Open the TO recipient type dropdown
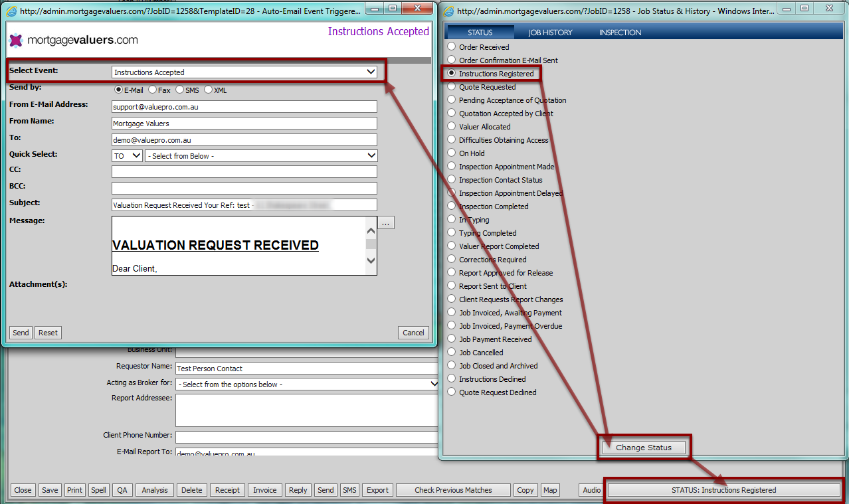 (x=127, y=156)
